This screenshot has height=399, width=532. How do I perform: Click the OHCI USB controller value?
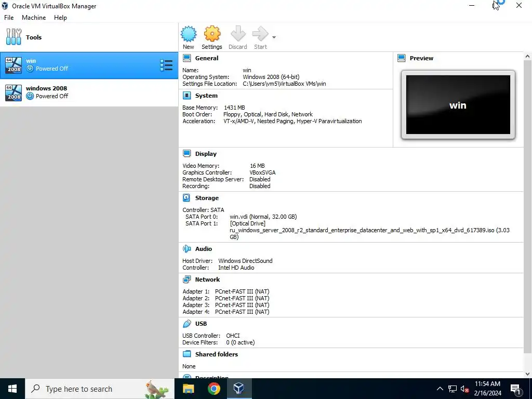233,336
